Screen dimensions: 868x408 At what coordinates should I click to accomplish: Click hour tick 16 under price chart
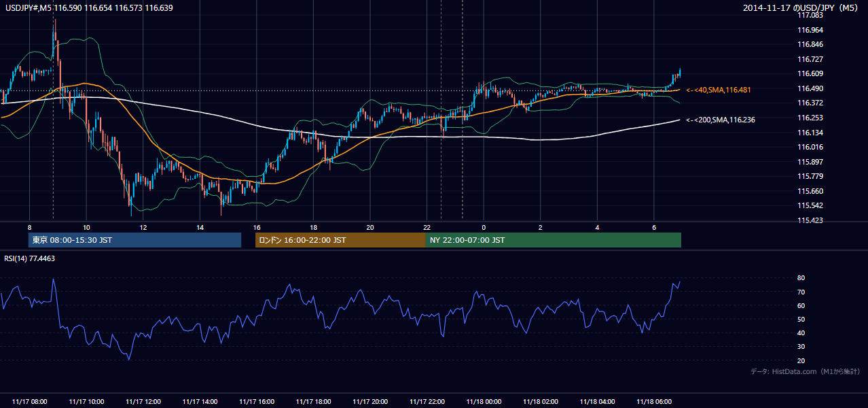coord(256,227)
